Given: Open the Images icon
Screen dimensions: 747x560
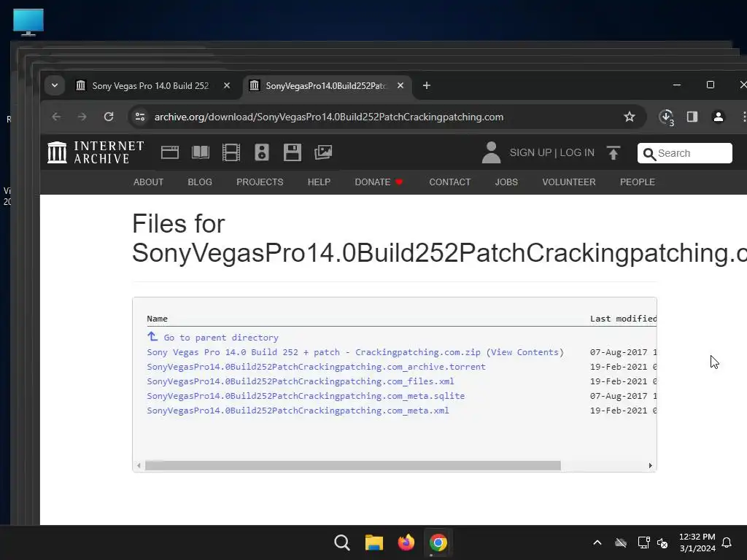Looking at the screenshot, I should pyautogui.click(x=323, y=153).
